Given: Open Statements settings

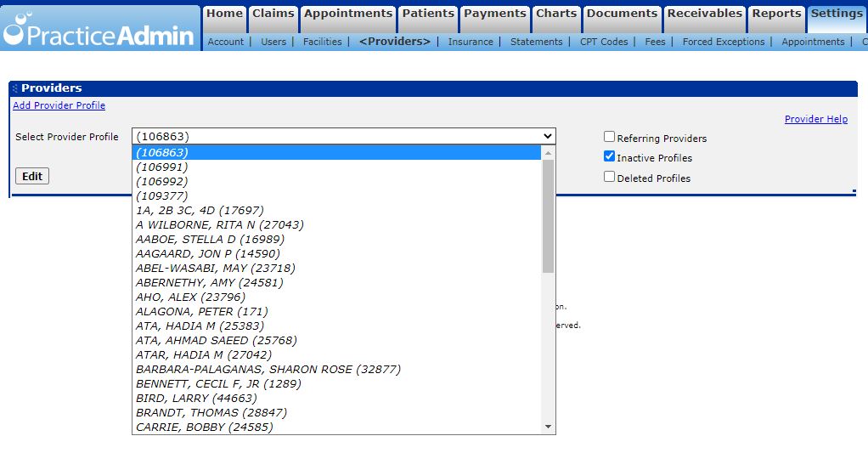Looking at the screenshot, I should point(536,42).
